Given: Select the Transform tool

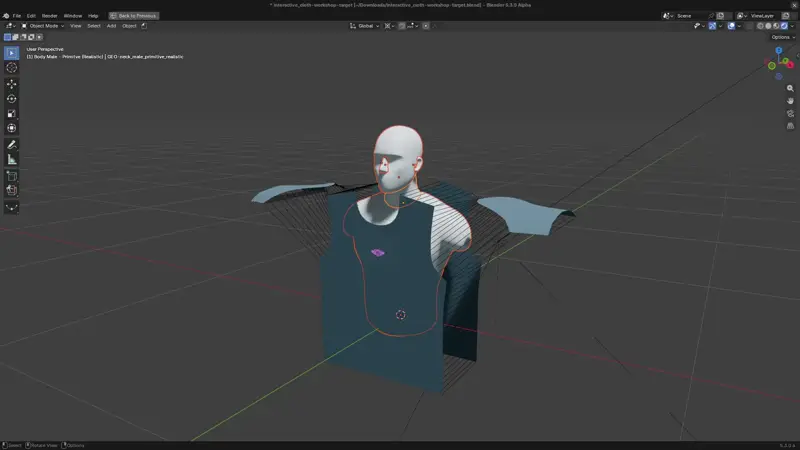Looking at the screenshot, I should [11, 128].
